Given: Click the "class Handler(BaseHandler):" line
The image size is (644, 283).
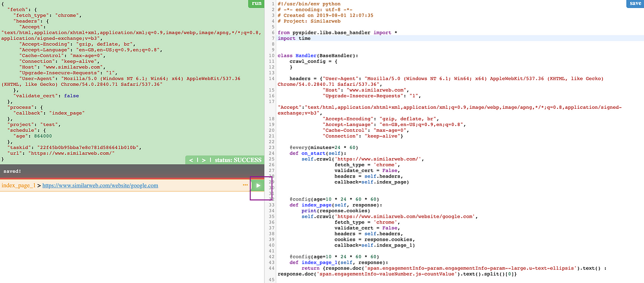Looking at the screenshot, I should click(x=318, y=56).
